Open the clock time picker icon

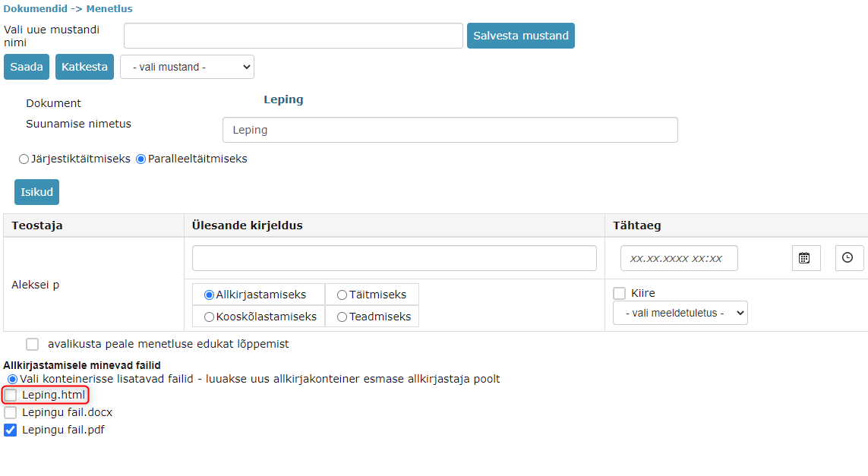(x=848, y=258)
